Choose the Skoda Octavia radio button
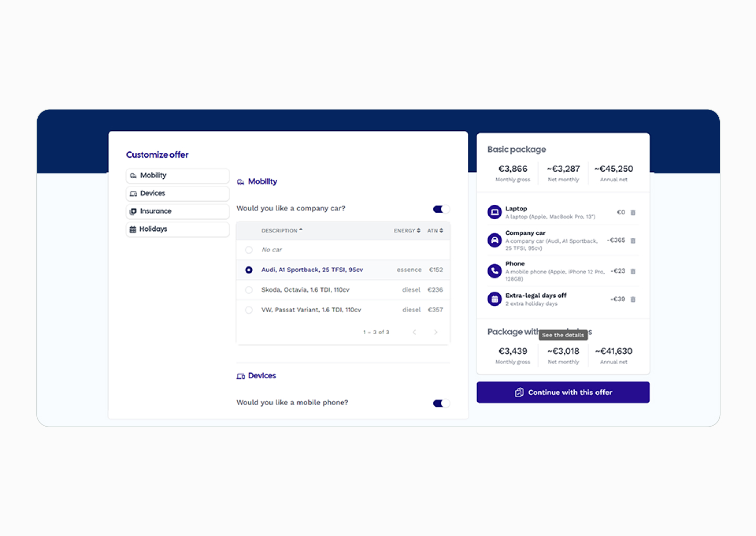756x536 pixels. click(x=249, y=290)
